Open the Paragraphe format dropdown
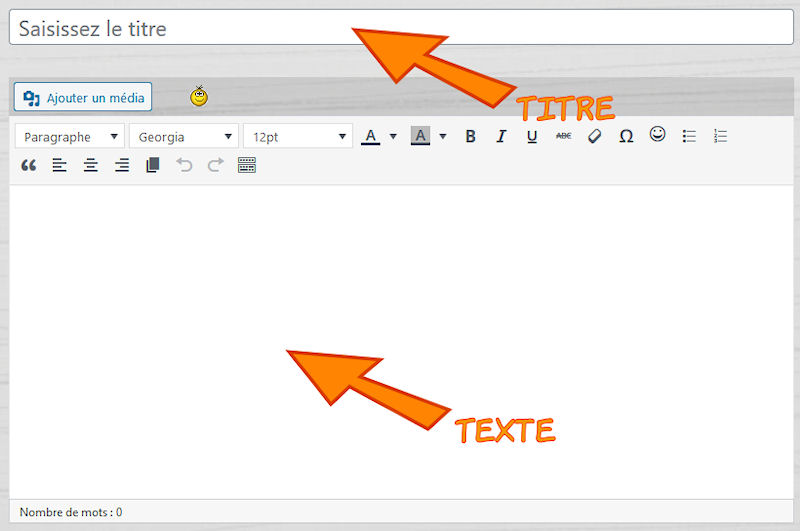The width and height of the screenshot is (800, 531). 70,137
